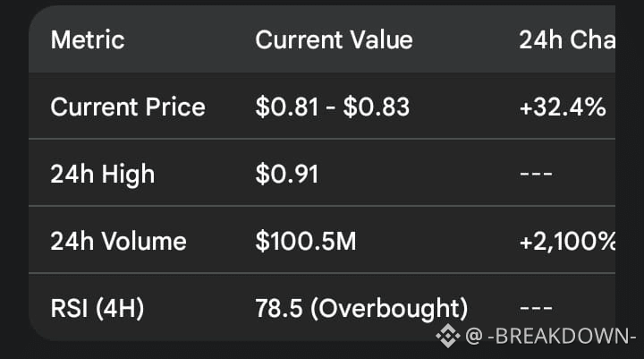Click the table header row background
Viewport: 644px width, 359px height.
[322, 39]
